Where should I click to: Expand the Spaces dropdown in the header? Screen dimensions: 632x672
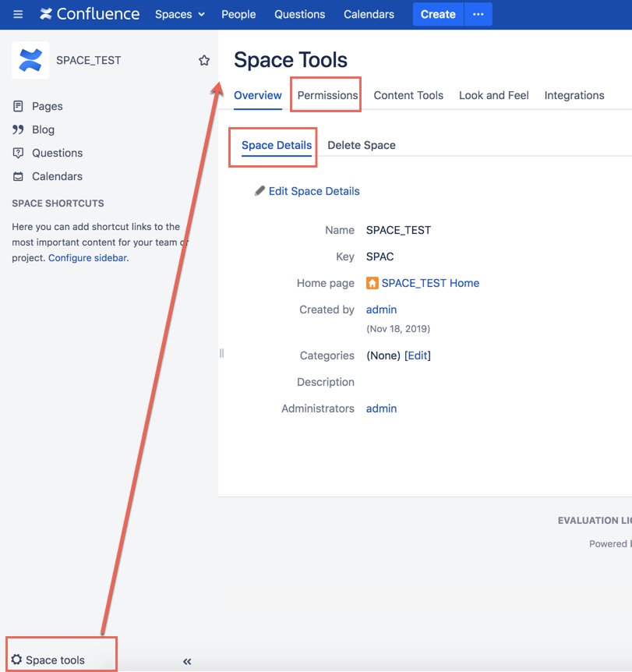[179, 14]
